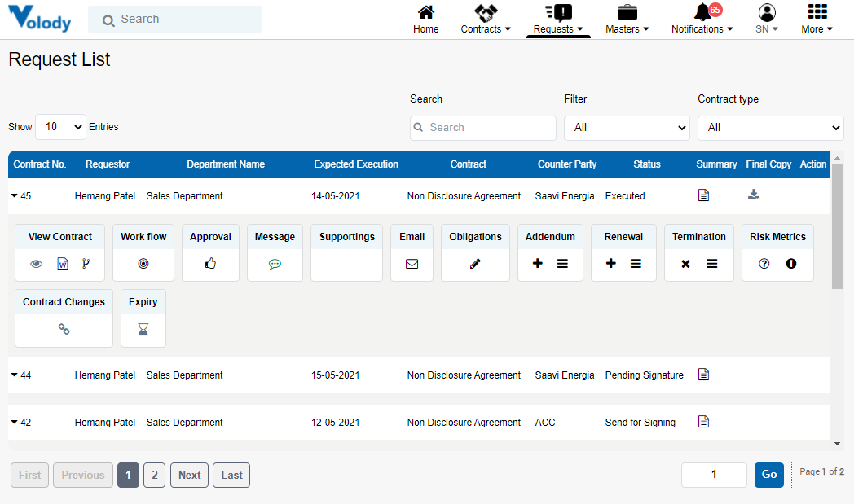Click the Next pagination button
Screen dimensions: 854x504
click(189, 475)
